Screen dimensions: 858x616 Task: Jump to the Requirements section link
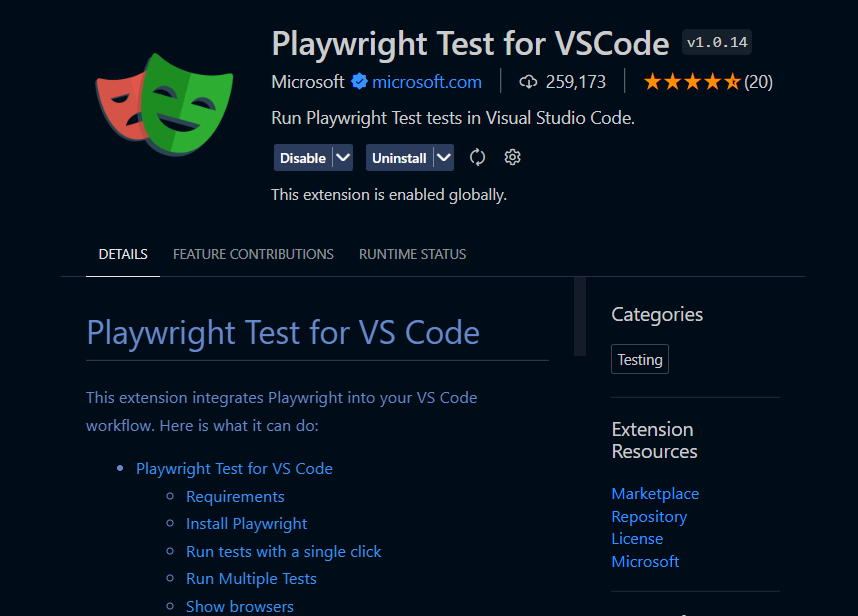pos(235,497)
